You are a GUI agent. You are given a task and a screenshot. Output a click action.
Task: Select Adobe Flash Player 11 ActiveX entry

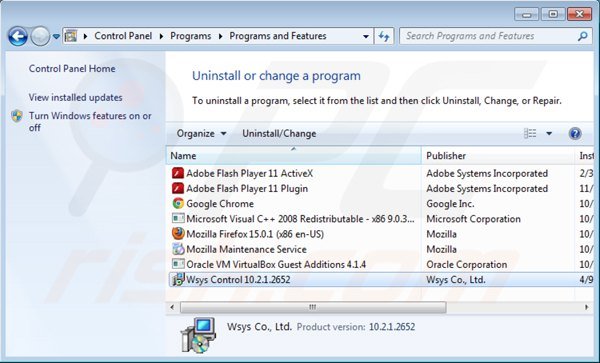pos(249,173)
